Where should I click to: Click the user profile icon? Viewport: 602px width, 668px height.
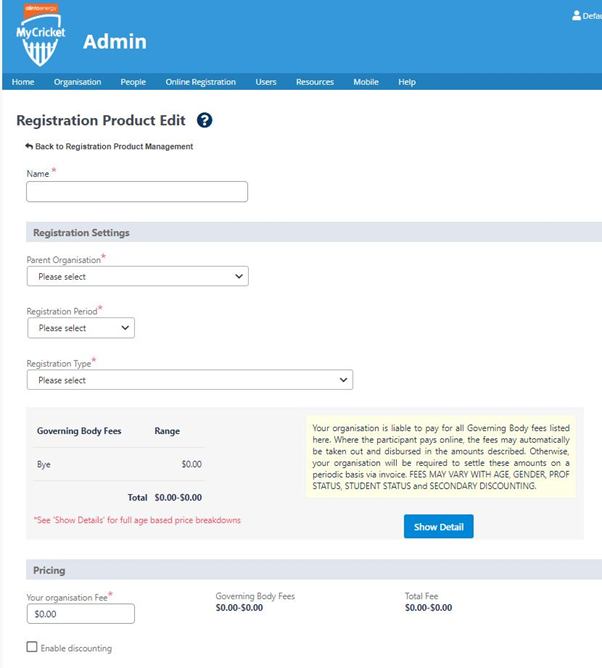point(576,16)
